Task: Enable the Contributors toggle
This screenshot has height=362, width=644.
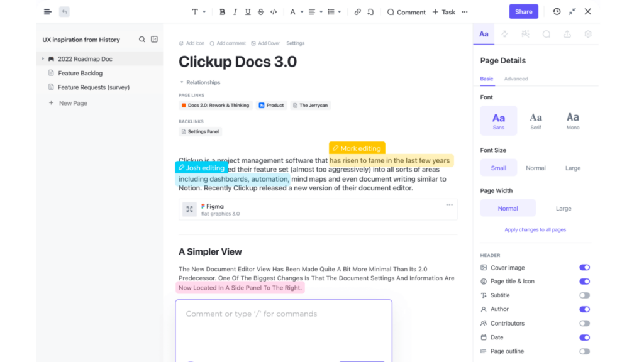Action: point(584,324)
